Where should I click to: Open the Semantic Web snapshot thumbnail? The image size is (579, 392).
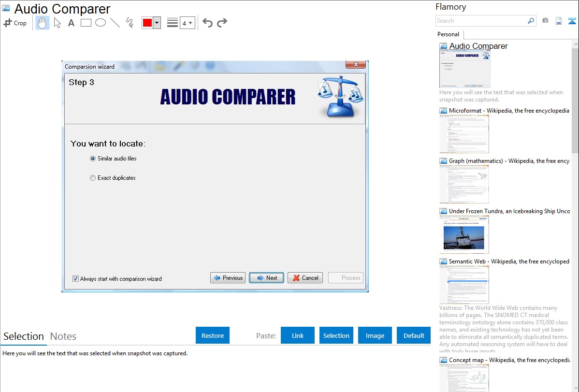click(464, 285)
